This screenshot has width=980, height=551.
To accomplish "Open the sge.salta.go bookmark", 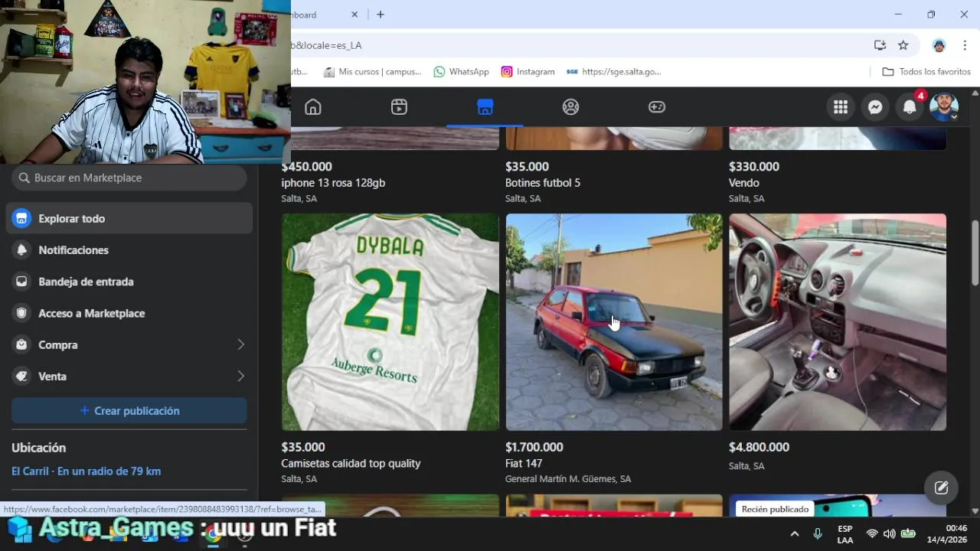I will (x=613, y=71).
